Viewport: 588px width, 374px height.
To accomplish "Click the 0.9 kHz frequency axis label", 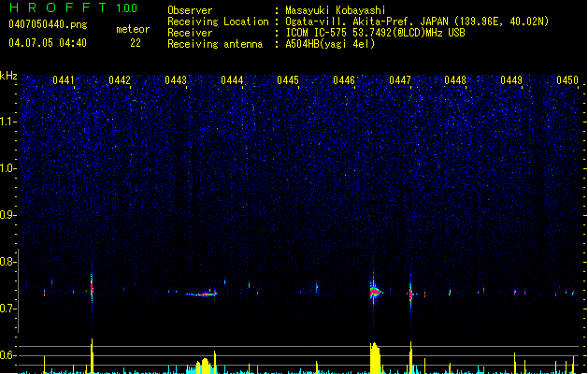I will (x=7, y=215).
